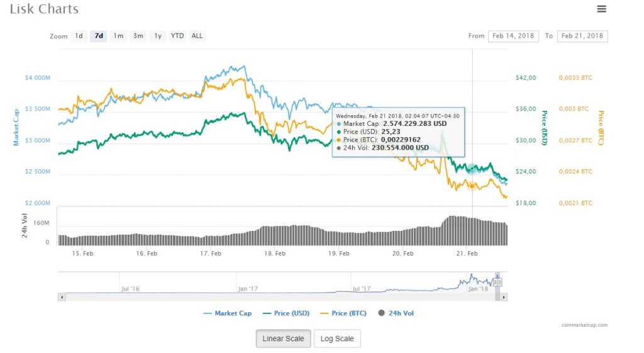Click navigator left scroll arrow
This screenshot has width=644, height=353.
tap(62, 297)
